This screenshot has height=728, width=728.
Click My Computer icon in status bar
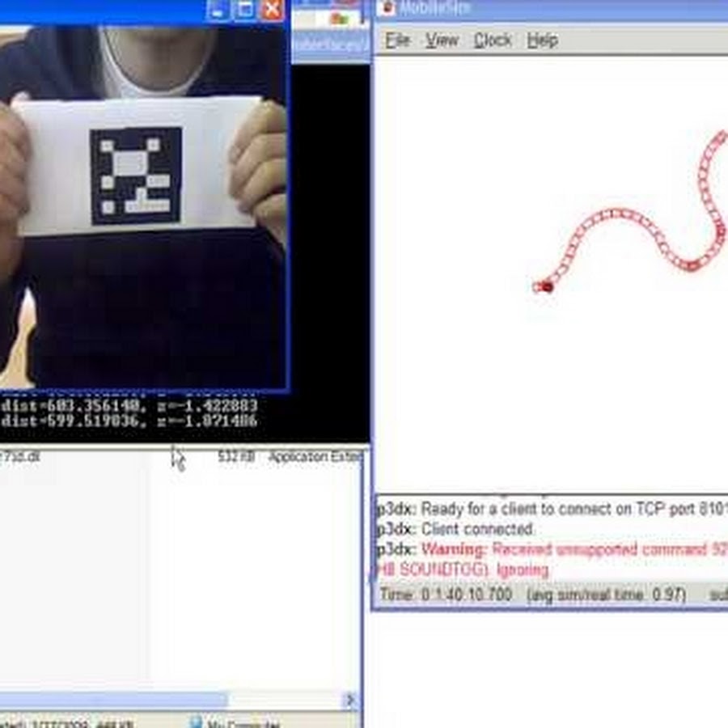(195, 724)
